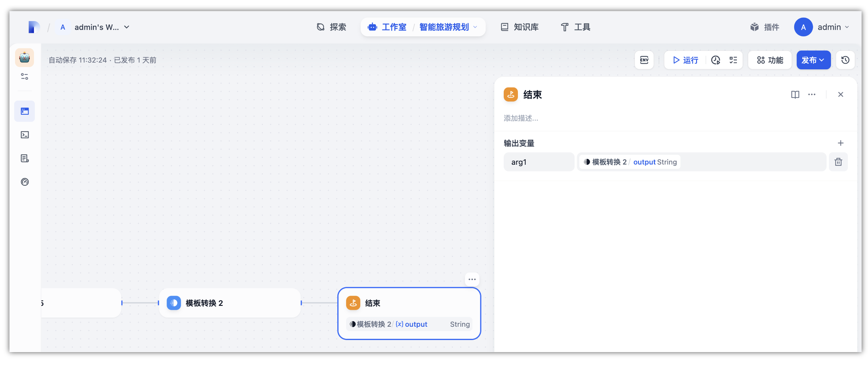This screenshot has width=868, height=365.
Task: Close the 结束 node panel
Action: click(x=841, y=95)
